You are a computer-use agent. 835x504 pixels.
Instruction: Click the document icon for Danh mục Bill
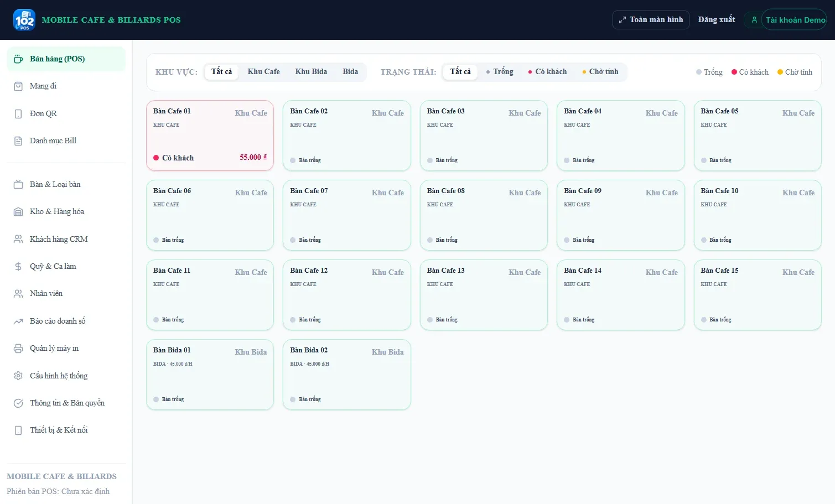click(x=18, y=141)
